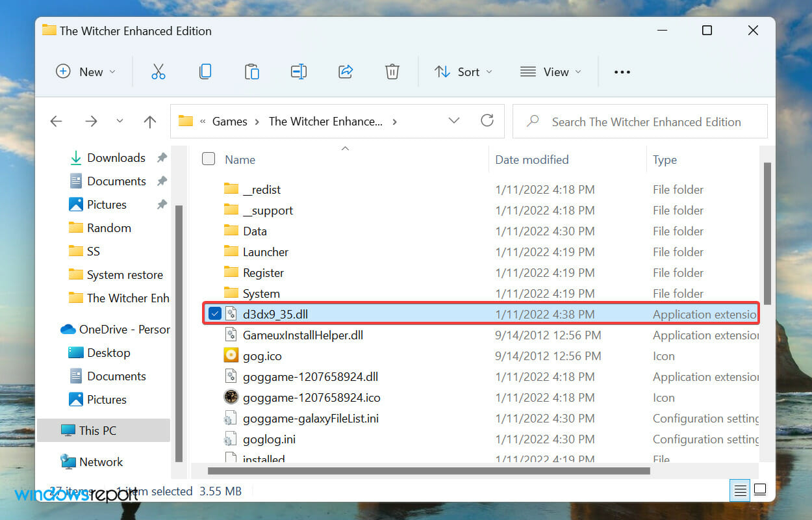
Task: Maximize the File Explorer window
Action: [707, 30]
